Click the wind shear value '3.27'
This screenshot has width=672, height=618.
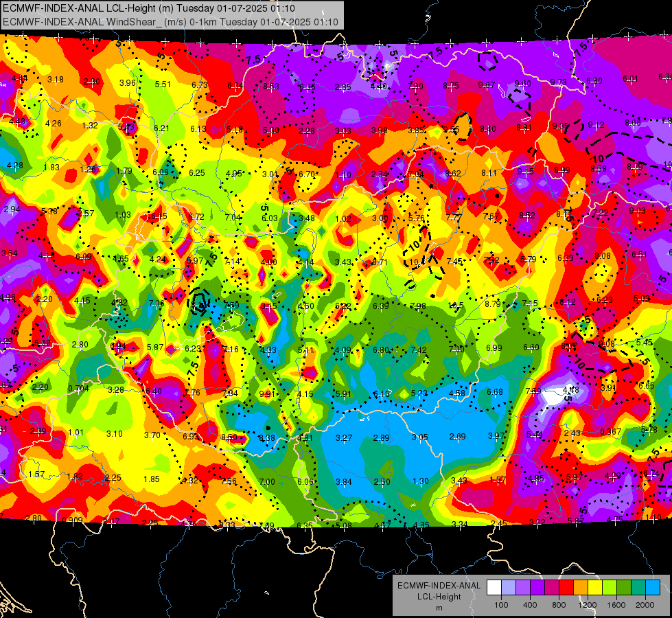coord(344,438)
